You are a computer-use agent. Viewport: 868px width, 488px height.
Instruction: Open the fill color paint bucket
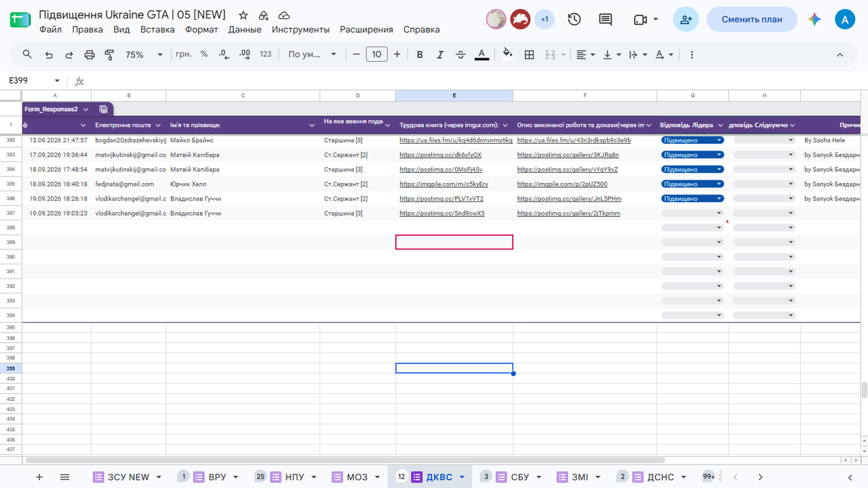pos(507,54)
